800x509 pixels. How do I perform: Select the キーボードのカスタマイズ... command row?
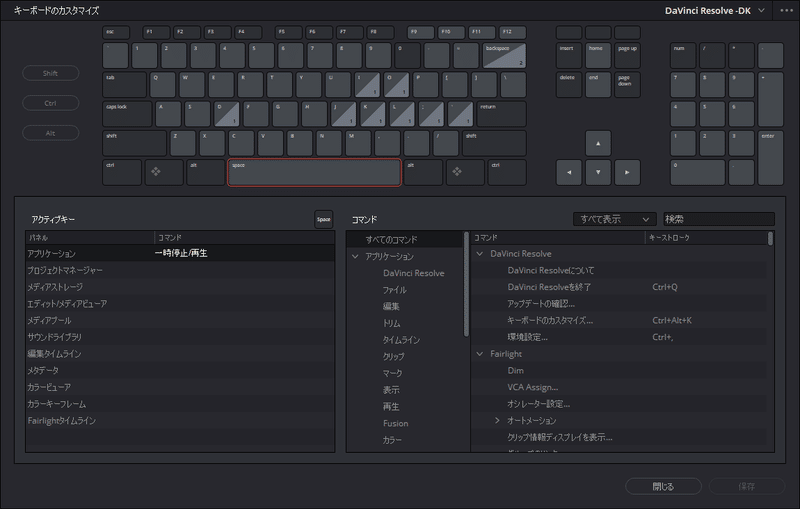click(619, 320)
